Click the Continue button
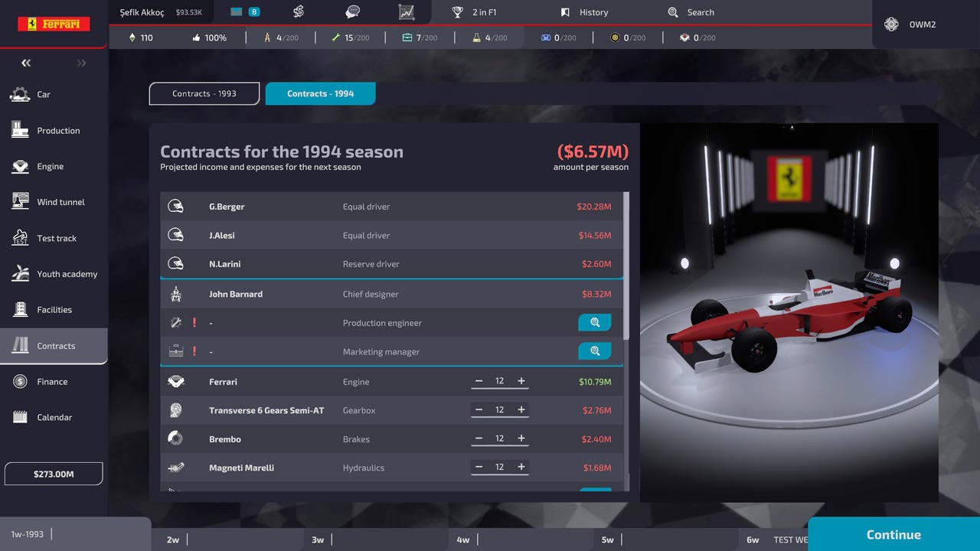This screenshot has height=551, width=980. tap(893, 534)
